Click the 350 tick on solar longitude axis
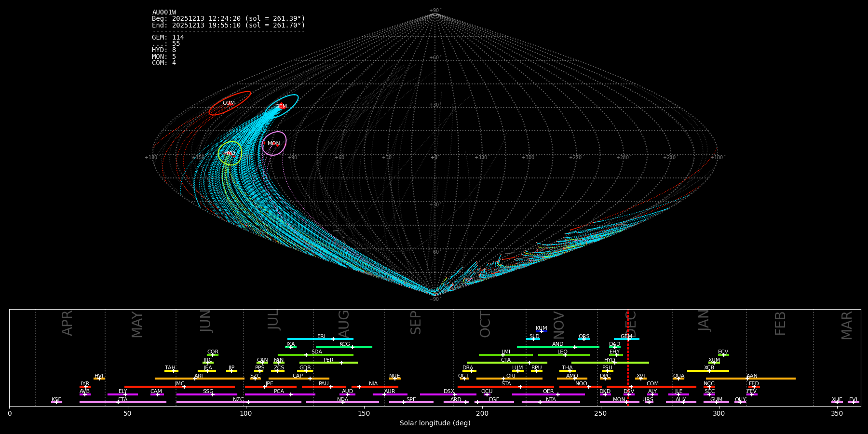The width and height of the screenshot is (868, 434). (x=837, y=413)
